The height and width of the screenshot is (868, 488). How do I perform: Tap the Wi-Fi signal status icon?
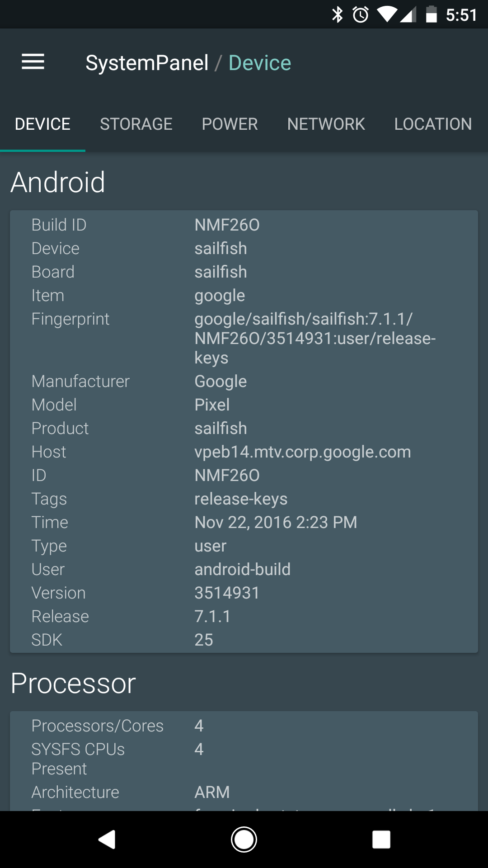(387, 14)
